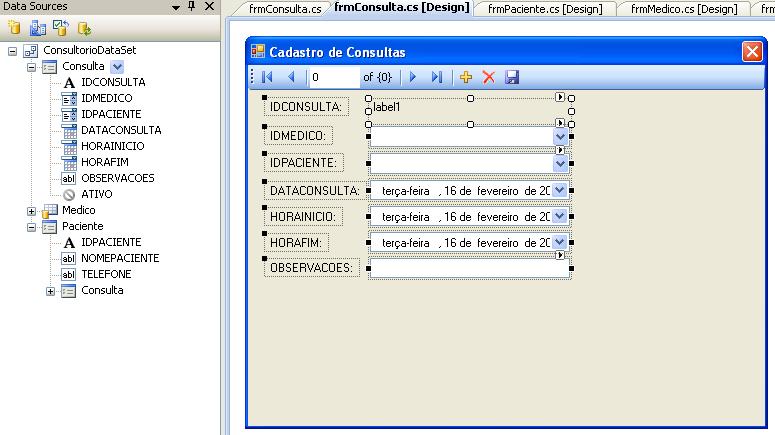
Task: Click the 'of {0}' count label
Action: coord(377,77)
